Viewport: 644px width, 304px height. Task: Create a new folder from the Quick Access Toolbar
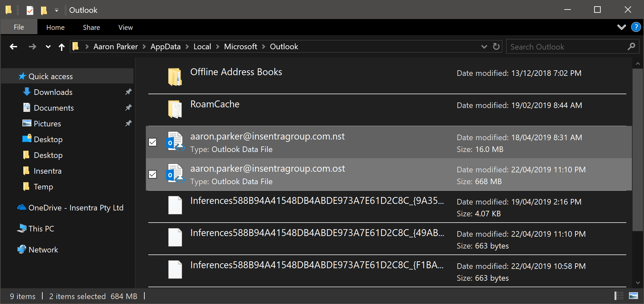pos(43,10)
